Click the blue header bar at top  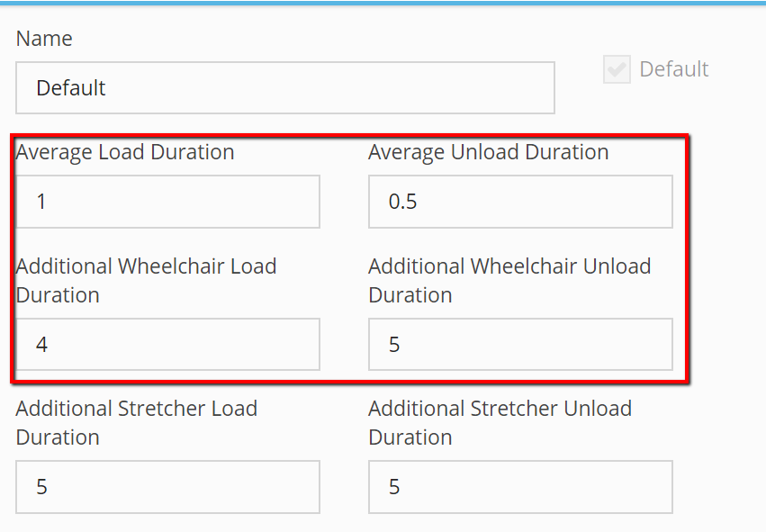383,3
